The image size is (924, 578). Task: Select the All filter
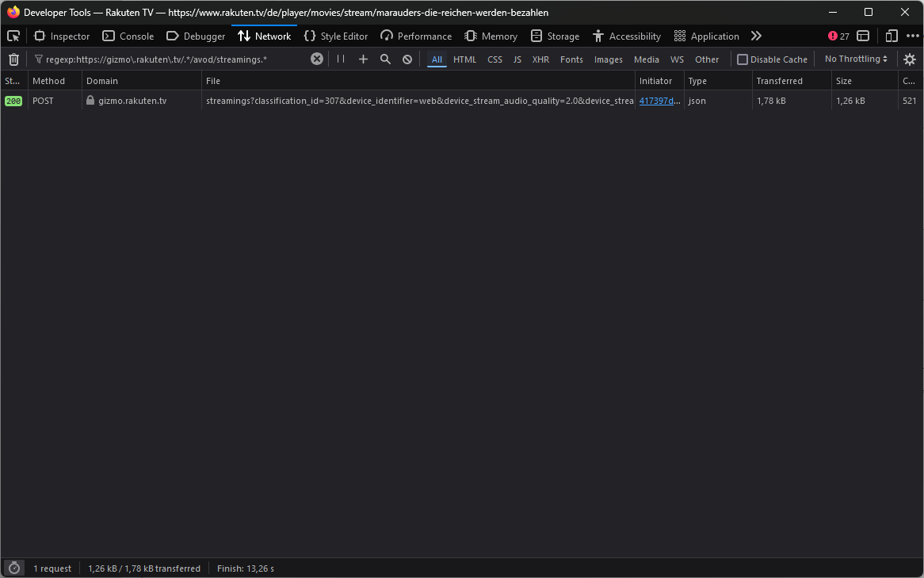click(437, 59)
